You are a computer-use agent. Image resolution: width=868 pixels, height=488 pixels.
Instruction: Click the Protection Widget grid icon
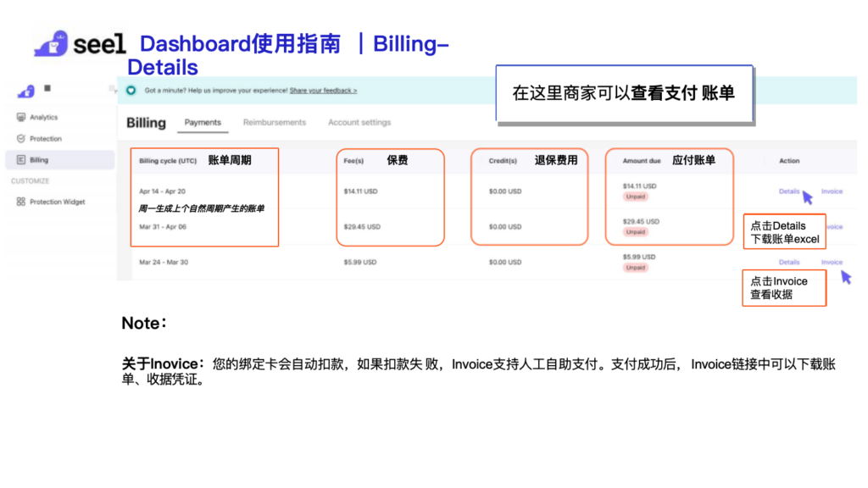(21, 202)
